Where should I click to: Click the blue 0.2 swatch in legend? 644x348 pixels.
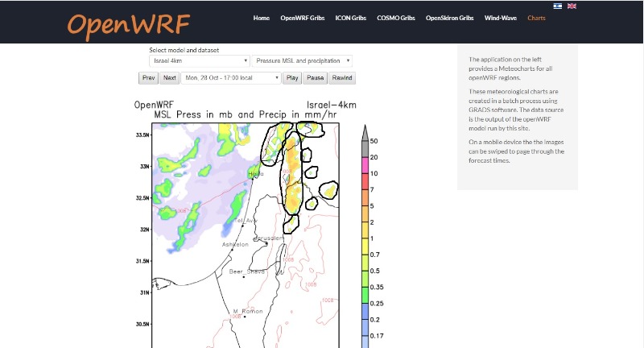[x=365, y=312]
